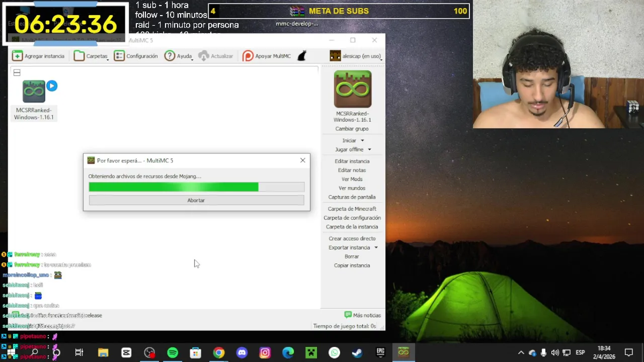Click the Tiempo de juego total status text
644x362 pixels.
(x=344, y=326)
